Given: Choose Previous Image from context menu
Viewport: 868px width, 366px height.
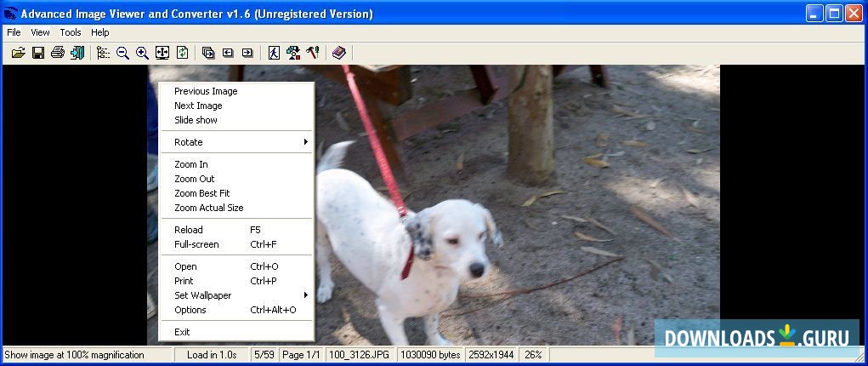Looking at the screenshot, I should coord(236,91).
